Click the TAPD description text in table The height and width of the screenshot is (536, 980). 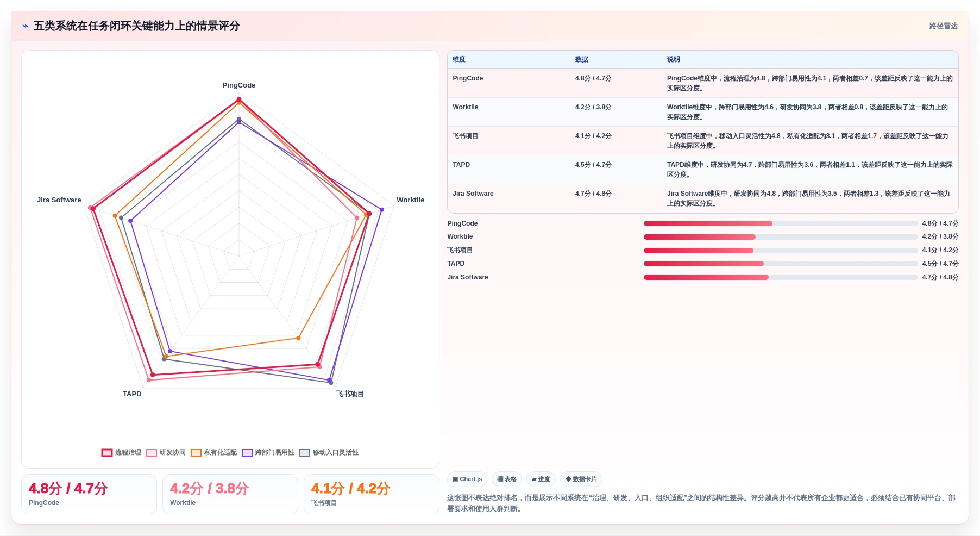coord(810,170)
